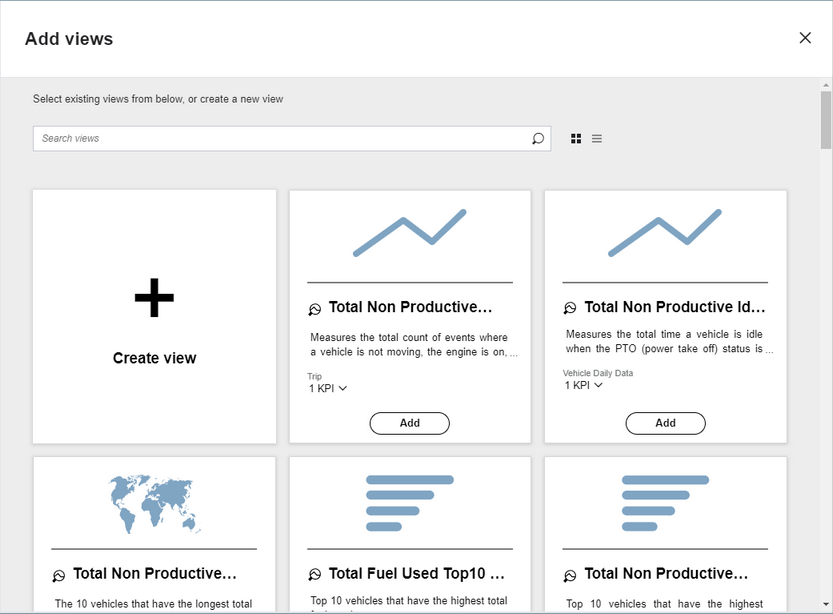Screen dimensions: 833x614
Task: Click the 'Trip' label above 1 KPI
Action: point(314,376)
